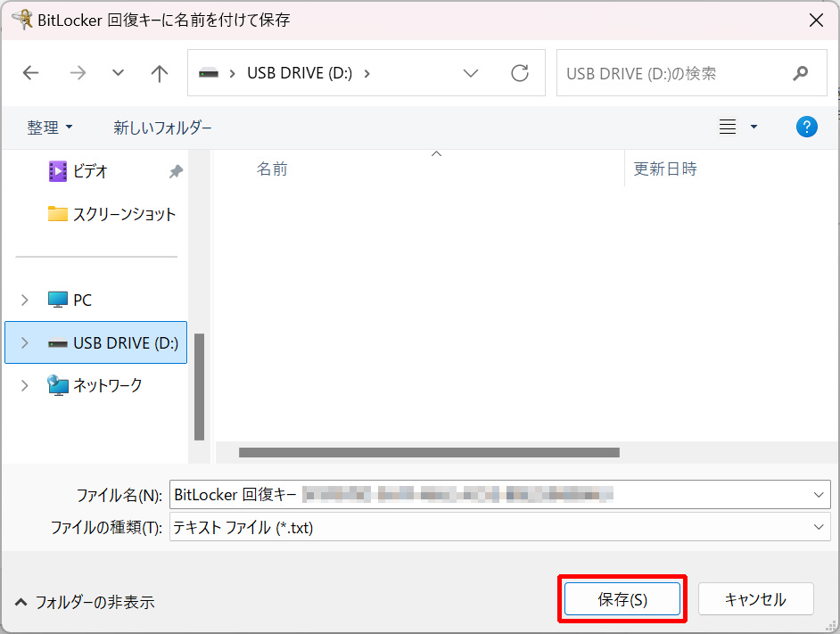Expand the chevron after USB DRIVE (D:) breadcrumb
The width and height of the screenshot is (840, 634).
[x=367, y=73]
